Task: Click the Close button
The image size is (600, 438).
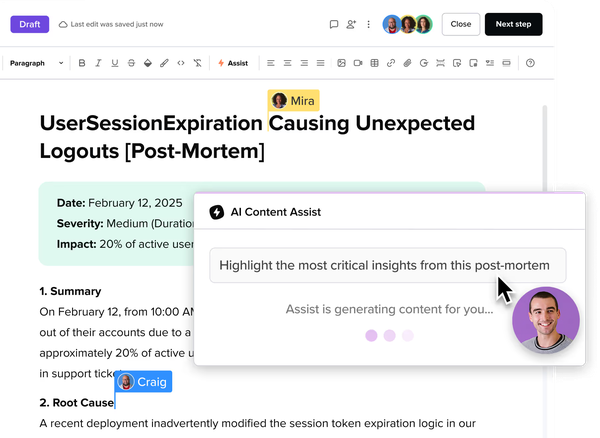Action: tap(460, 24)
